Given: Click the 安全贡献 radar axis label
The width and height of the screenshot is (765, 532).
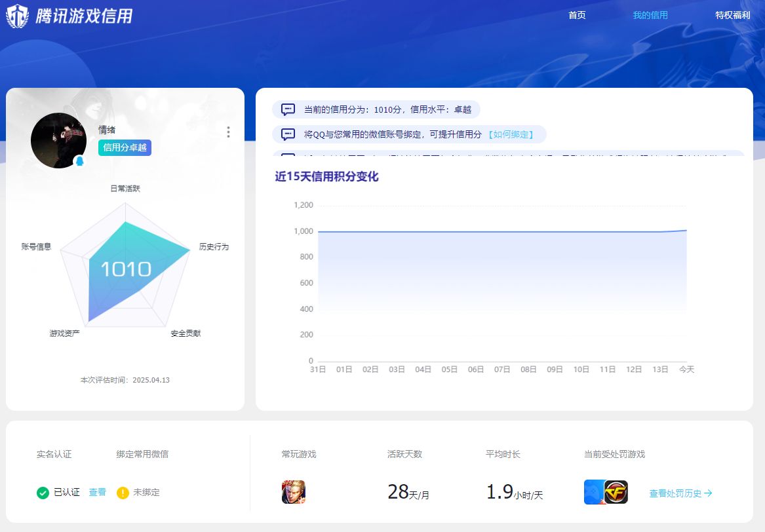Looking at the screenshot, I should (x=186, y=333).
